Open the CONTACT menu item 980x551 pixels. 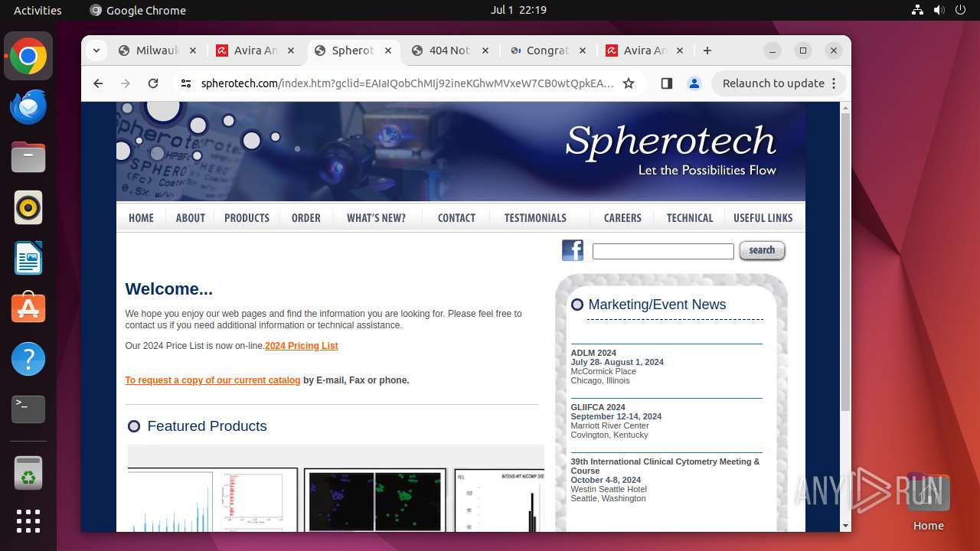click(x=456, y=218)
